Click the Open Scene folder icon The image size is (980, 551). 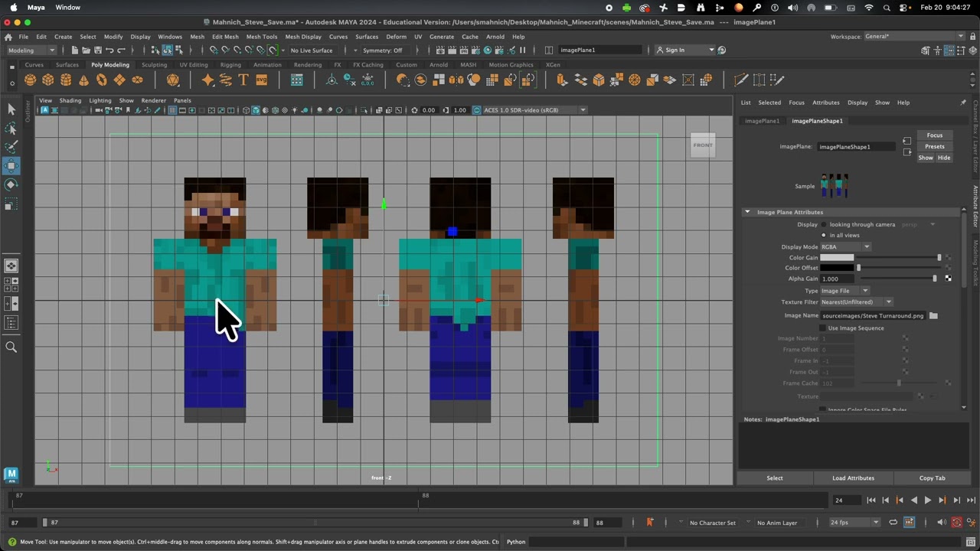[x=86, y=50]
